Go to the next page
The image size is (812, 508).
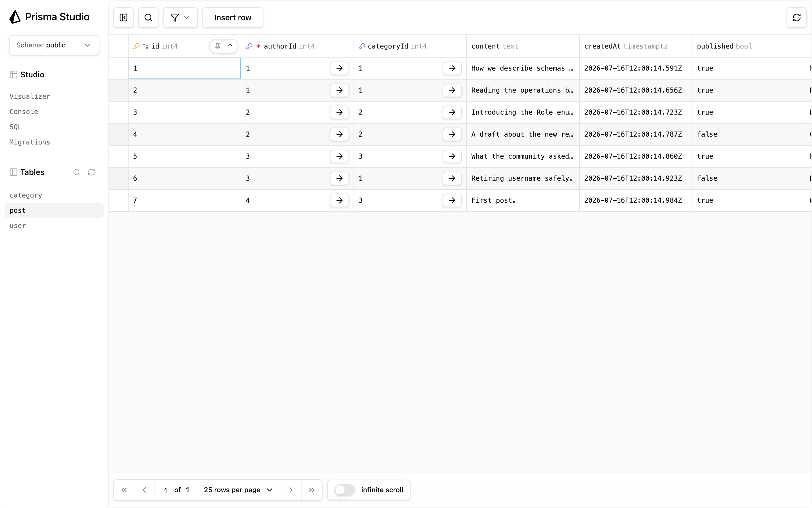point(291,490)
